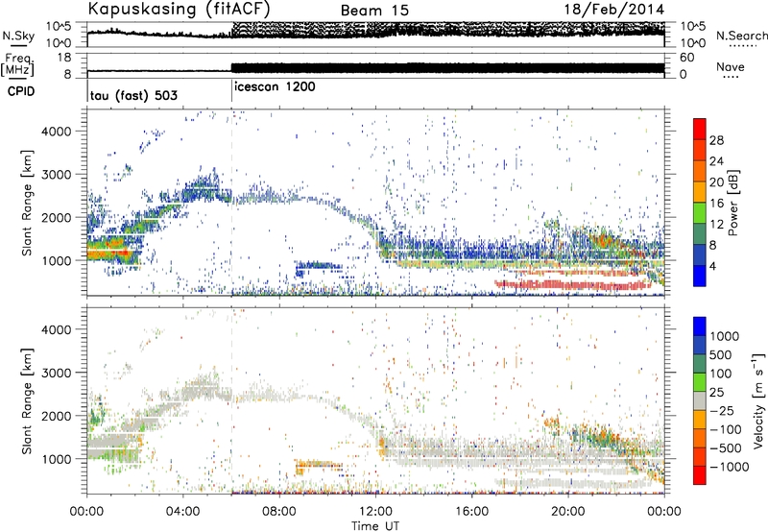The image size is (768, 532).
Task: Click the '4000' tick on power panel
Action: pos(56,132)
